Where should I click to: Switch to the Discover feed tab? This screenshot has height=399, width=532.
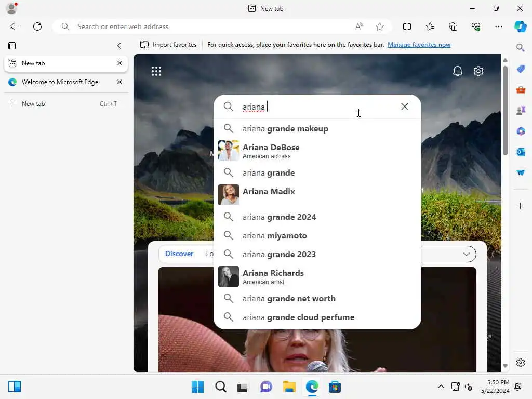[x=179, y=254]
